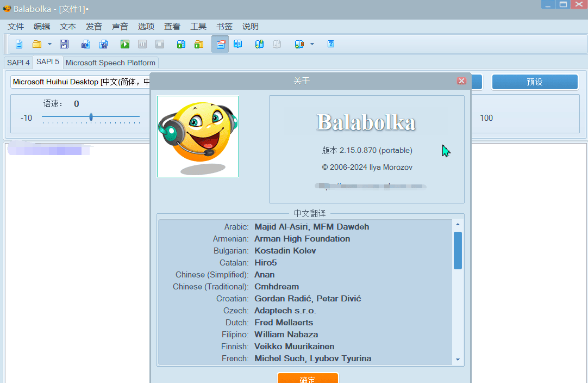Open help with the question mark icon
The height and width of the screenshot is (383, 588).
click(x=331, y=44)
